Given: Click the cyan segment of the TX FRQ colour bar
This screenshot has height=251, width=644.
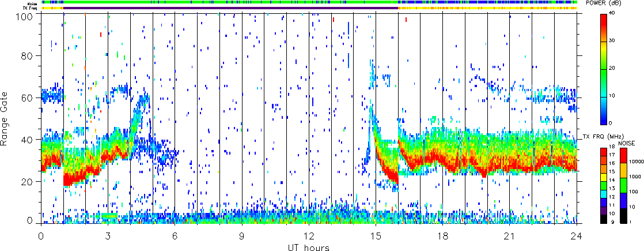Looking at the screenshot, I should click(x=603, y=194).
